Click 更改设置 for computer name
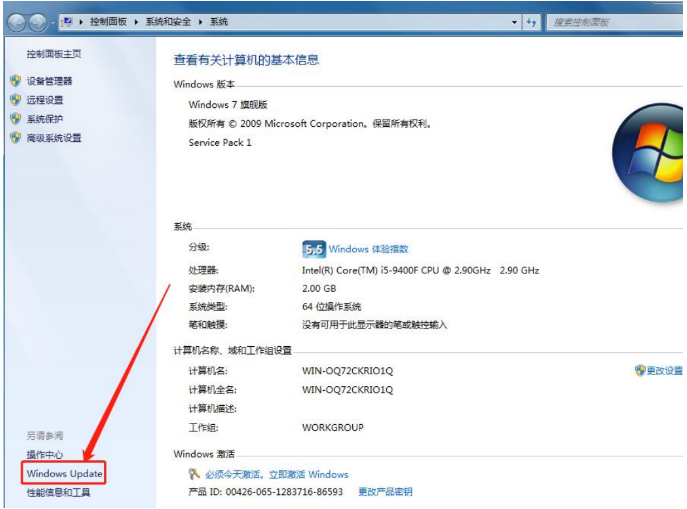Viewport: 687px width, 509px height. coord(665,371)
